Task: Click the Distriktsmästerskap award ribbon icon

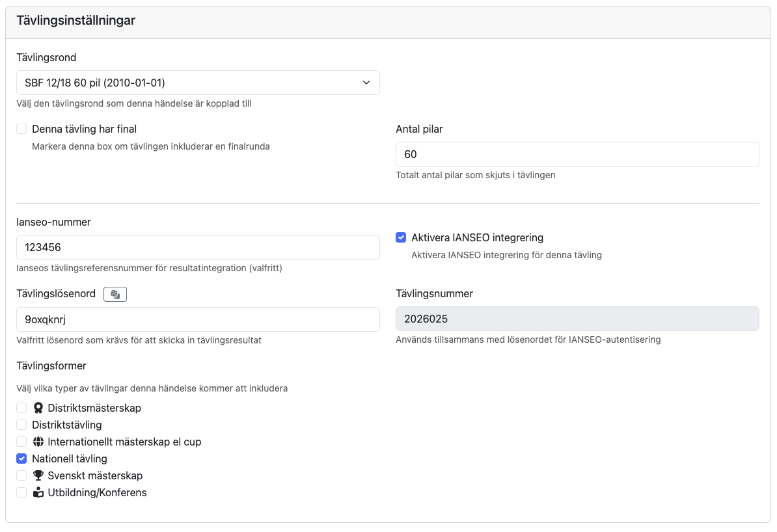Action: point(38,408)
